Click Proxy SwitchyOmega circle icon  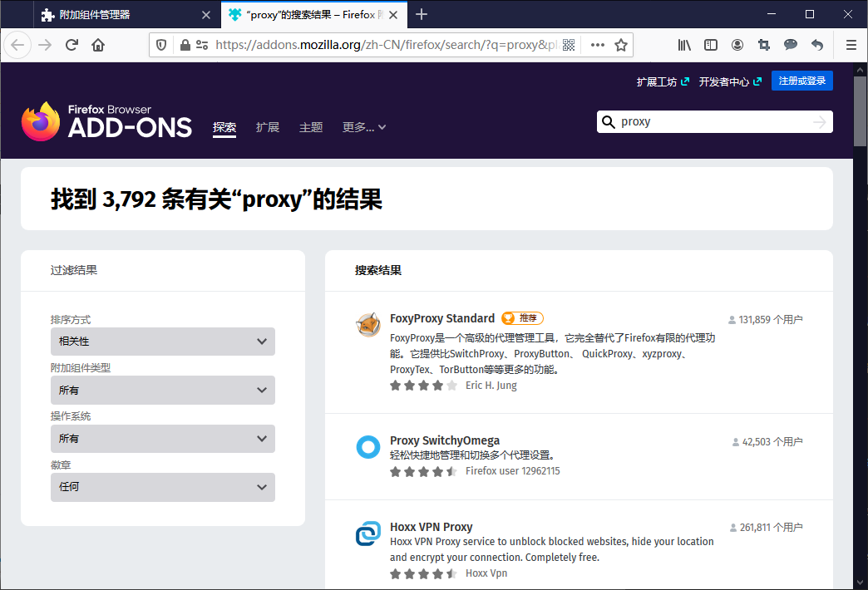click(368, 446)
